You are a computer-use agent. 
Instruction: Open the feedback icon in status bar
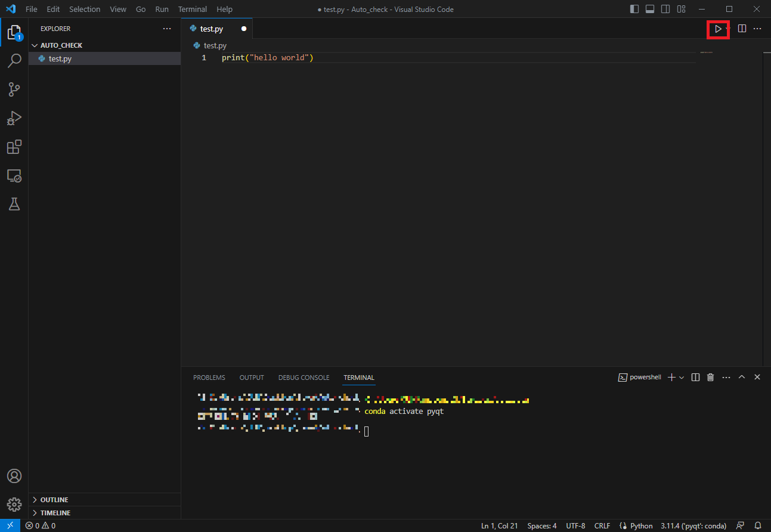(x=740, y=525)
